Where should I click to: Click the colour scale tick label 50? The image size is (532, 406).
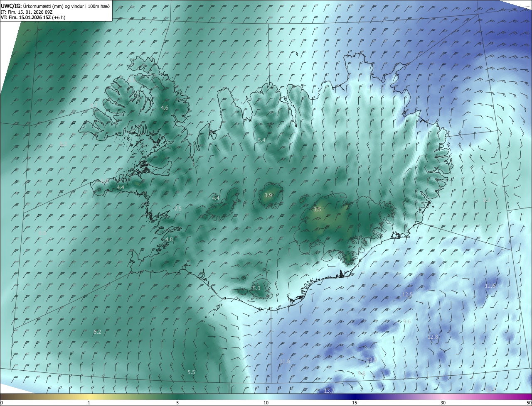[529, 403]
